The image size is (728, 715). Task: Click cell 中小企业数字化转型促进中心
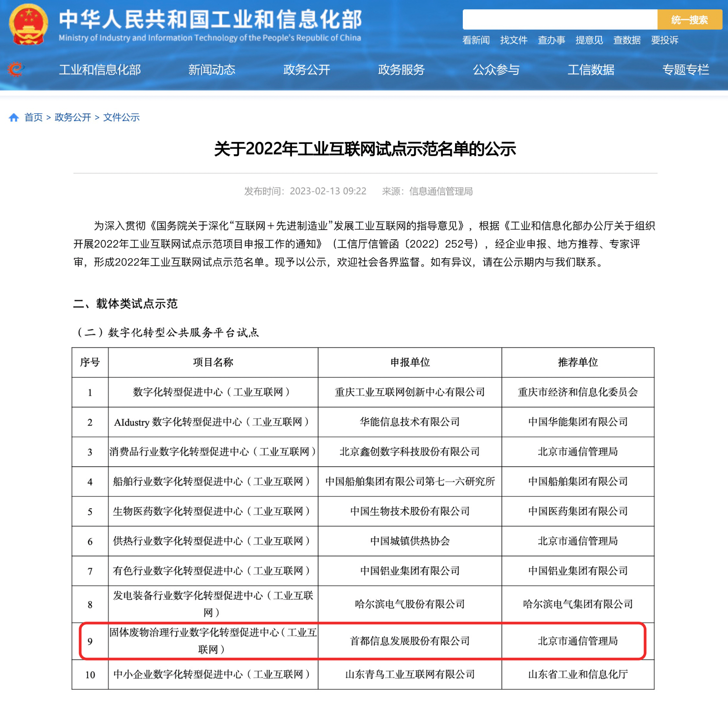[213, 675]
